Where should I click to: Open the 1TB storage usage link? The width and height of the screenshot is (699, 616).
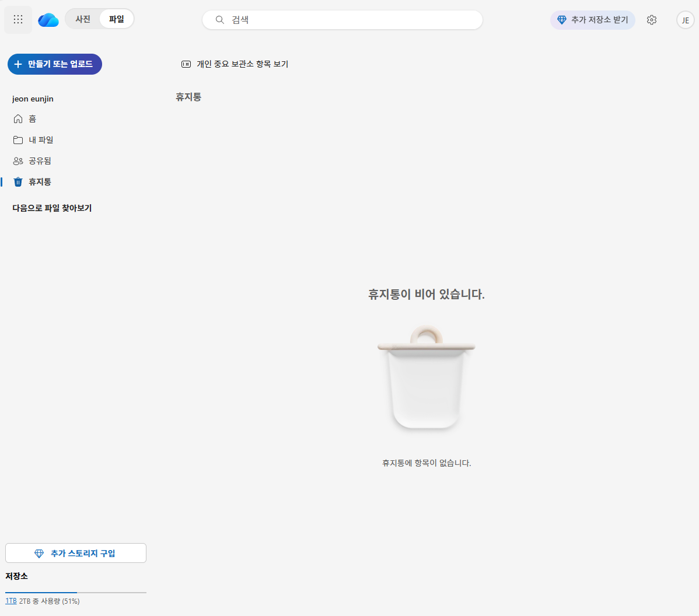11,601
